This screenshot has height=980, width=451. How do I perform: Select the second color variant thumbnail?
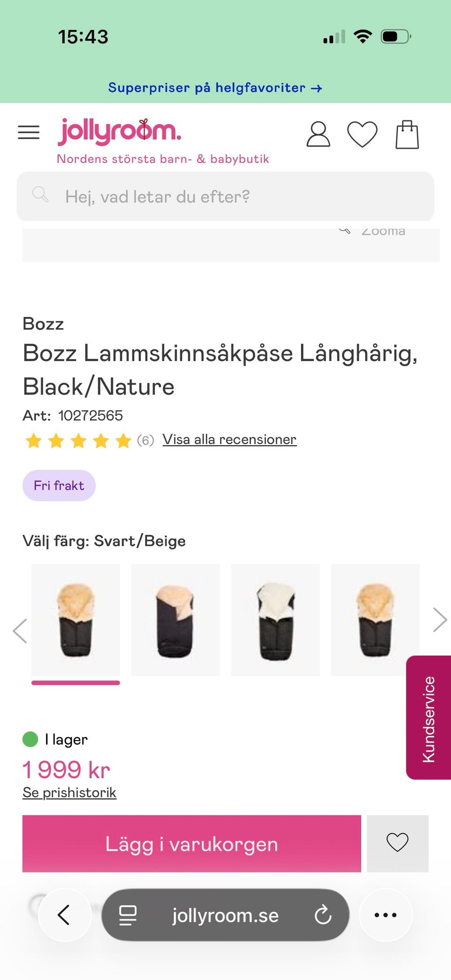click(175, 620)
